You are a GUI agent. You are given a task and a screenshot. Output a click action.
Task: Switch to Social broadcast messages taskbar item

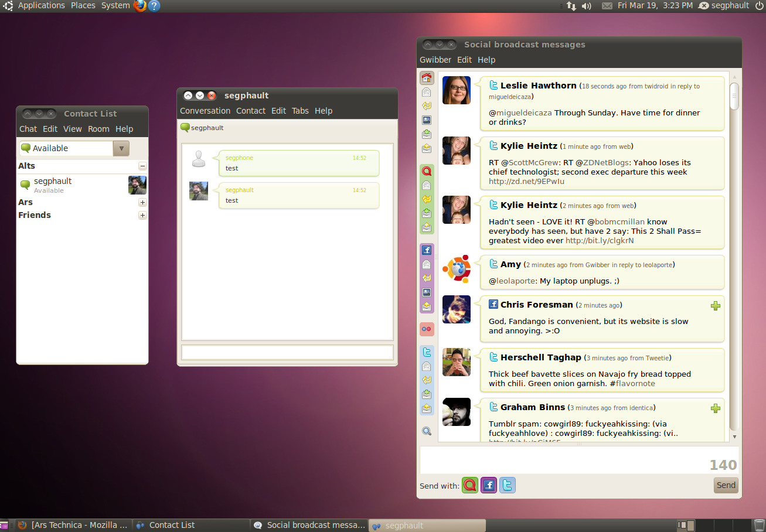click(309, 526)
